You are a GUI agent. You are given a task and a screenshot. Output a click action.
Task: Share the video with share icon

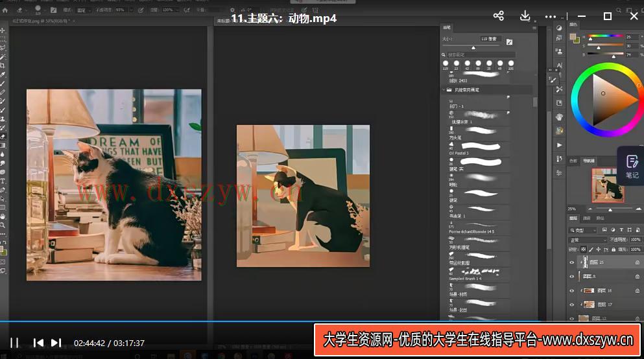[x=498, y=16]
